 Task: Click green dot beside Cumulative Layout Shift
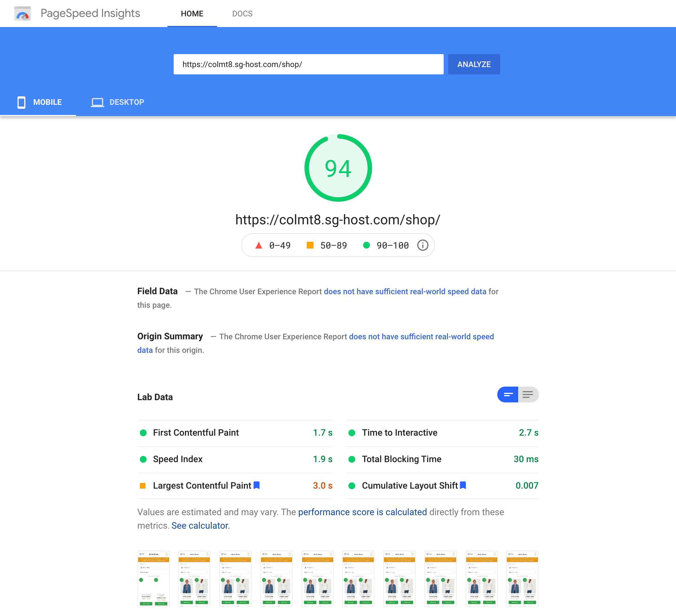(352, 486)
